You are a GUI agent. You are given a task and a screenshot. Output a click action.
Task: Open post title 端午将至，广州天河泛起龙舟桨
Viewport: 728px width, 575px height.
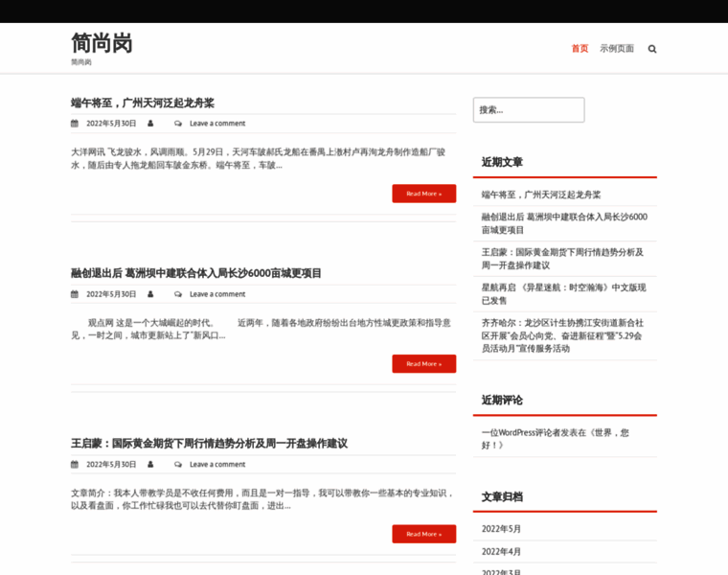click(x=143, y=103)
